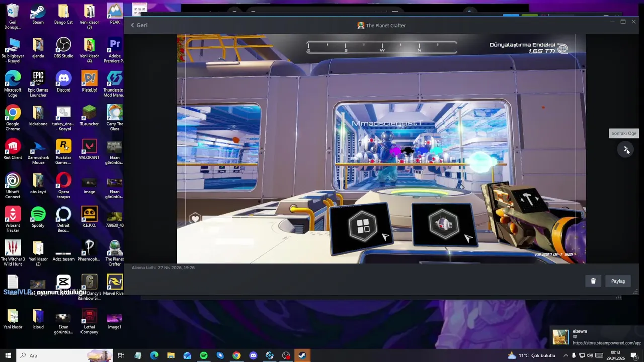
Task: Open the Rainbow Six Siege shortcut
Action: 89,287
